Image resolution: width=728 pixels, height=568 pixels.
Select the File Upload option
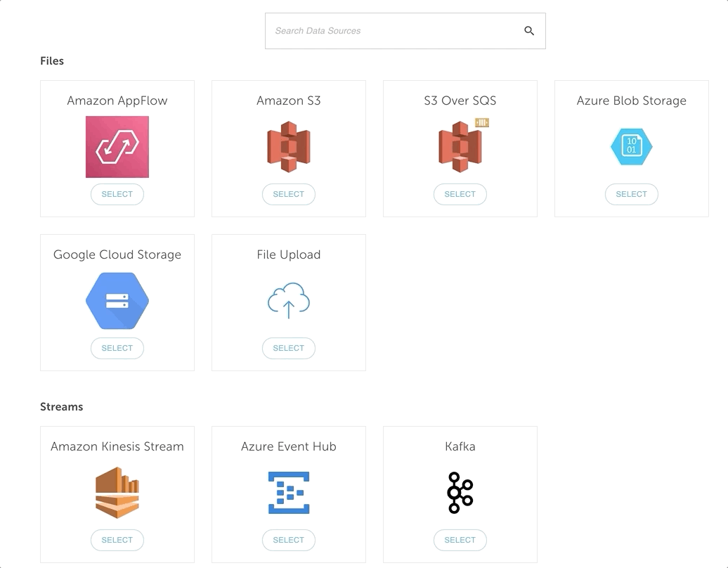pos(288,348)
